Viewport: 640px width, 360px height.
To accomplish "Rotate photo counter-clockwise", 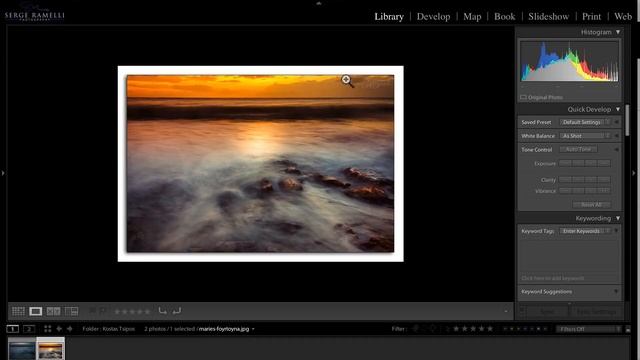I will [162, 311].
